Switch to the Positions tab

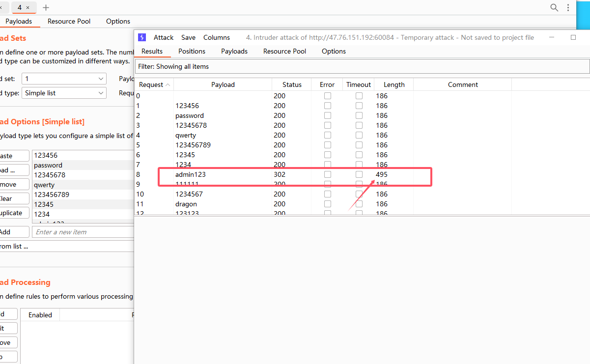tap(192, 51)
